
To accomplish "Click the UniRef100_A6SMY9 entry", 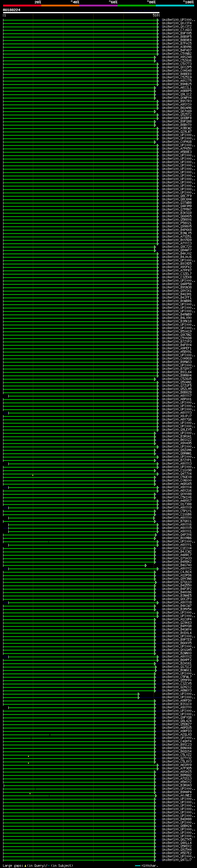I will tap(177, 765).
